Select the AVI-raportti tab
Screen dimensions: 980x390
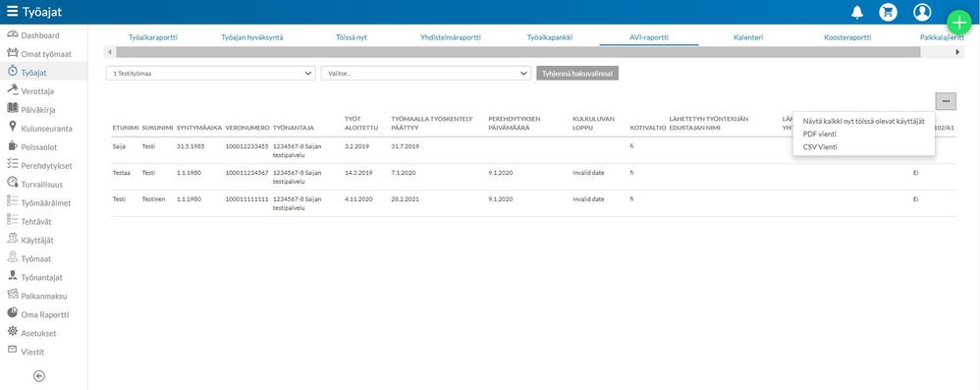(x=649, y=37)
